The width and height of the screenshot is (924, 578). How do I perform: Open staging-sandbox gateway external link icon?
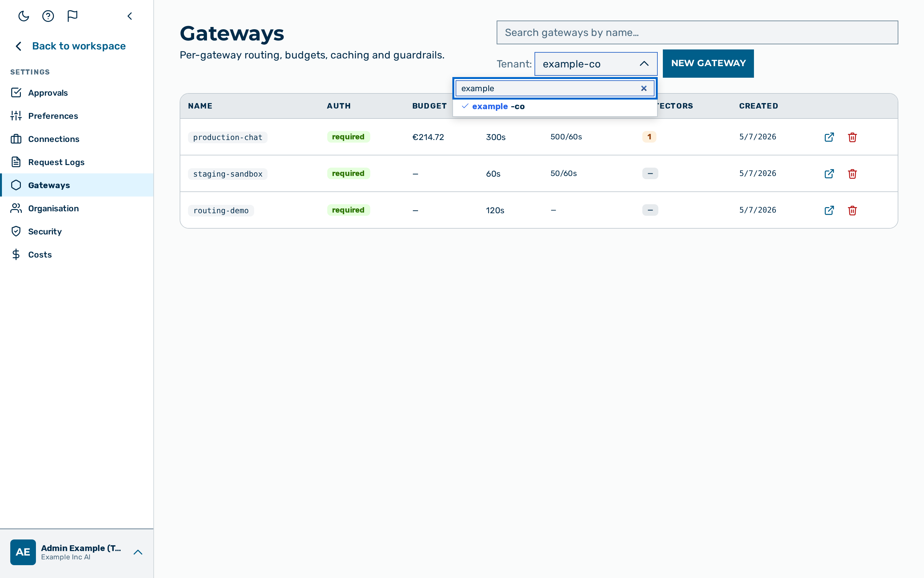[829, 173]
